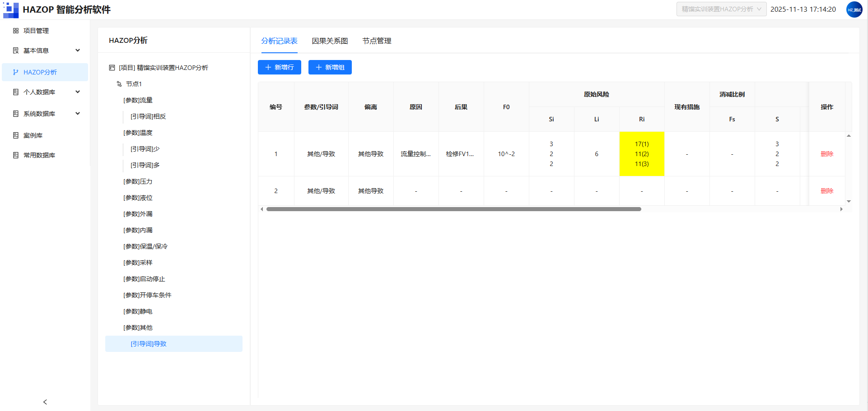
Task: Click the 常用数据库 sidebar icon
Action: [x=16, y=155]
